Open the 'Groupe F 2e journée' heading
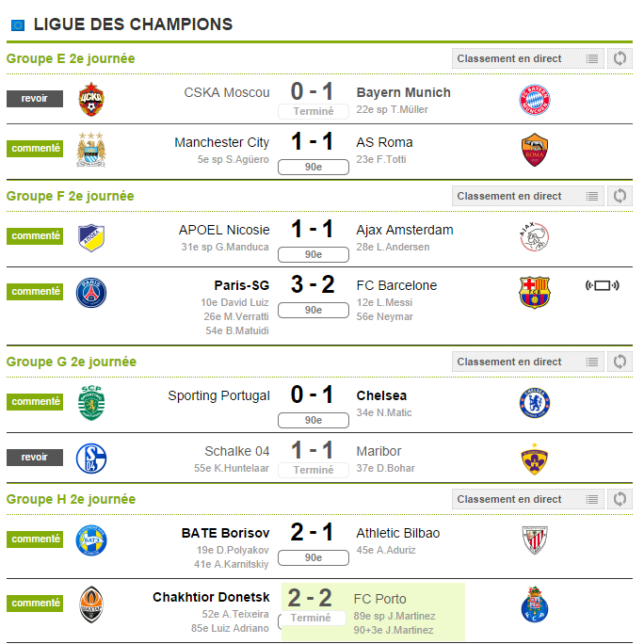 coord(71,196)
